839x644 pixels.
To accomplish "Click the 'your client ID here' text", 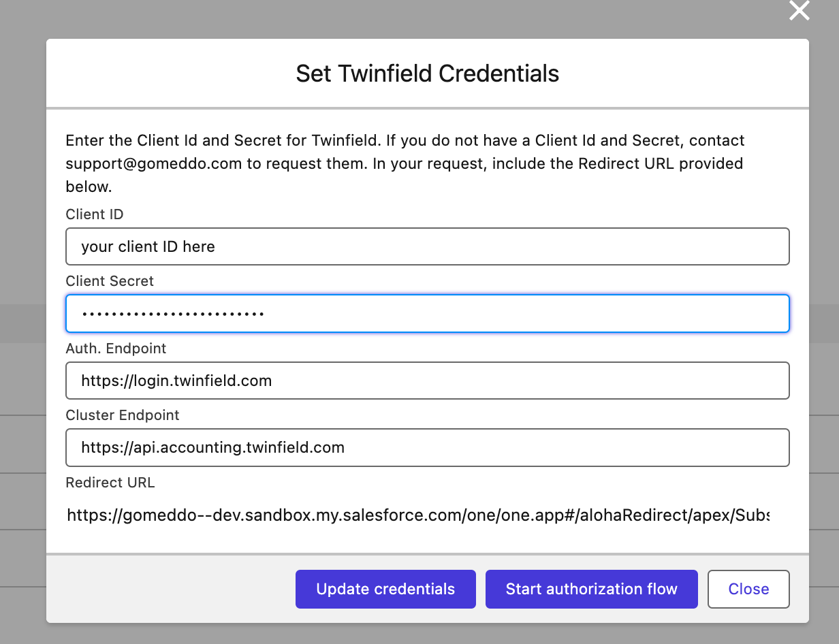I will pyautogui.click(x=148, y=246).
